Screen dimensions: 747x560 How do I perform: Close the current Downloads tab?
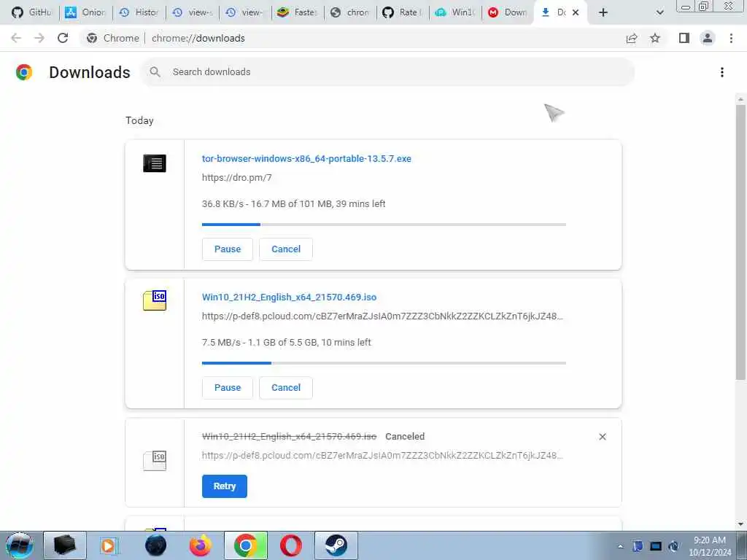coord(576,12)
